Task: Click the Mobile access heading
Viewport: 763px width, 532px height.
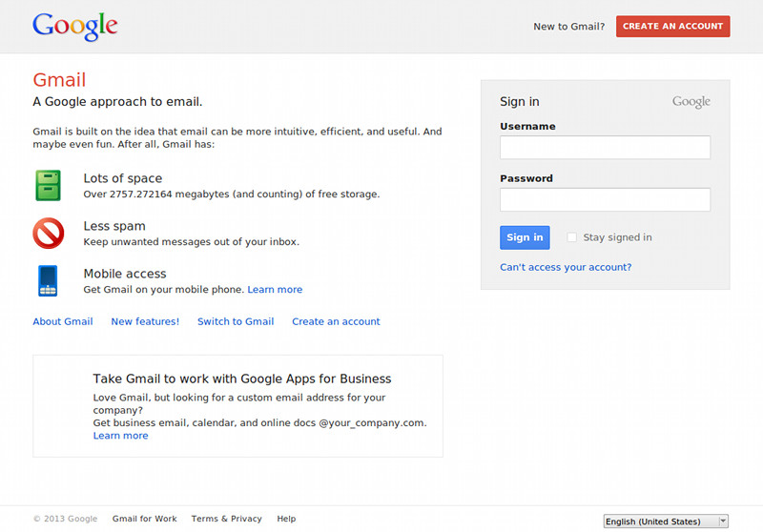Action: click(125, 274)
